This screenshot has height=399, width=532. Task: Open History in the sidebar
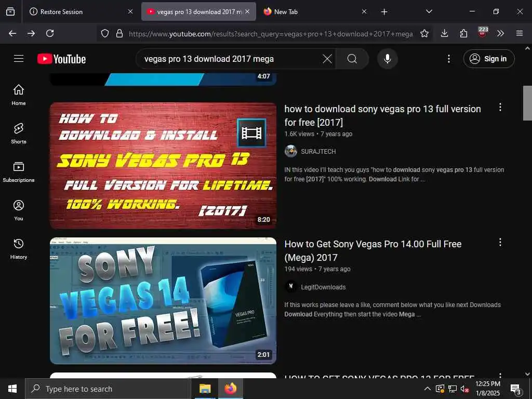point(19,249)
